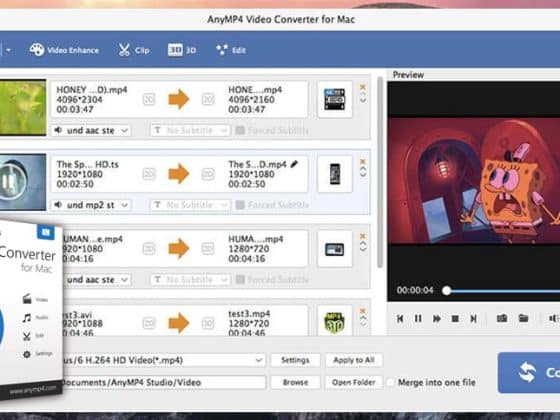Click the Open Folder button
Screen dimensions: 560x420
coord(354,382)
